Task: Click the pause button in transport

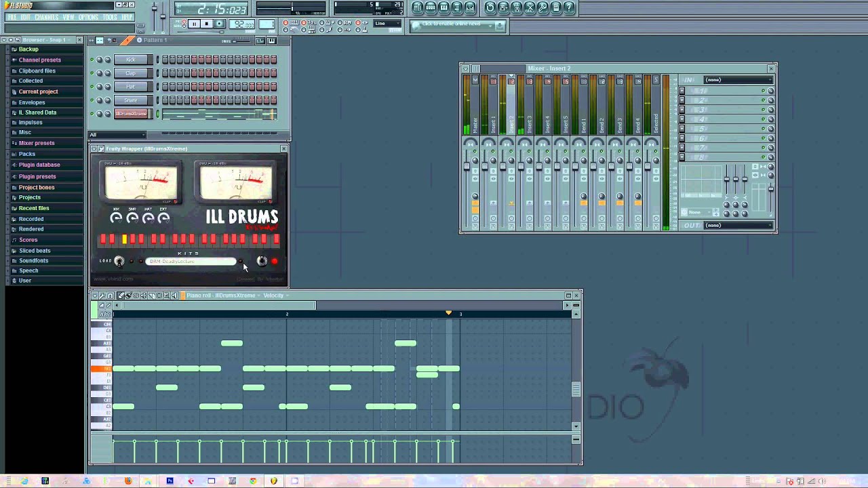Action: [194, 24]
